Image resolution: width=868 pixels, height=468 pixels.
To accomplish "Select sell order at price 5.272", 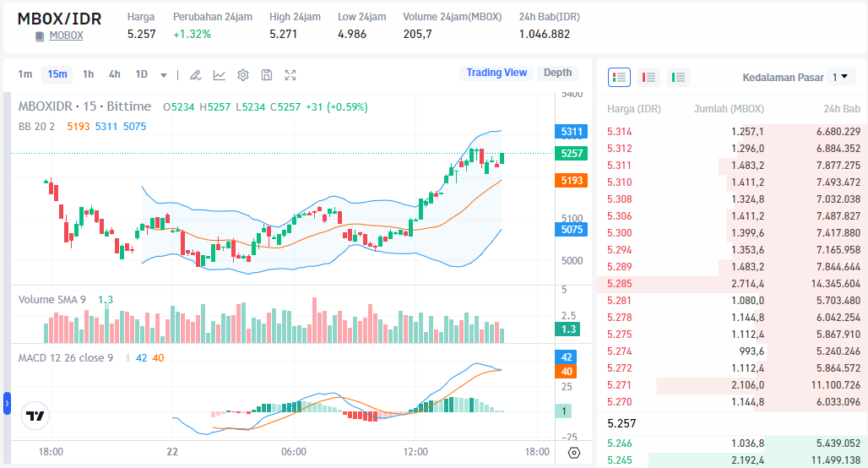I will click(732, 368).
